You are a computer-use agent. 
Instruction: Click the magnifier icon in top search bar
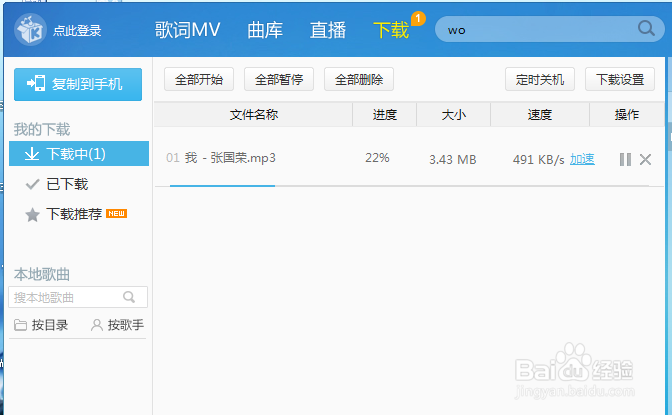(x=646, y=28)
